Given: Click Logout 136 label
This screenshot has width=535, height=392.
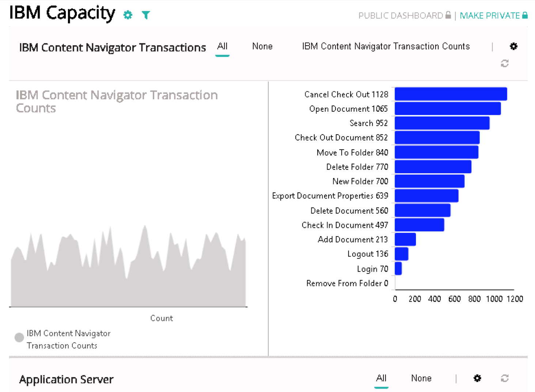Looking at the screenshot, I should (368, 254).
